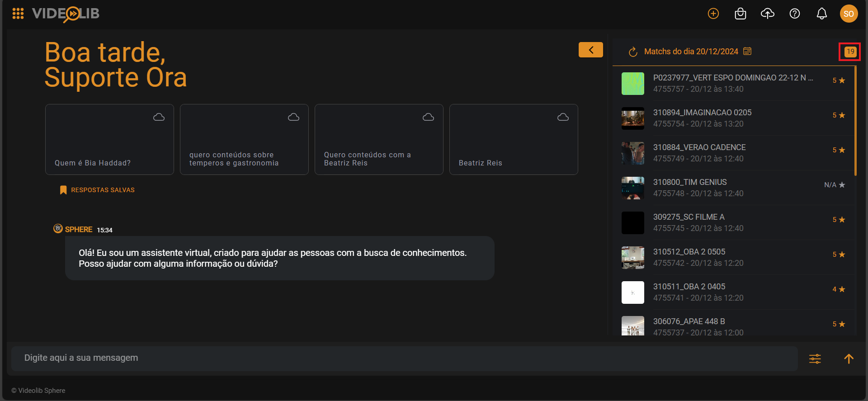This screenshot has width=868, height=401.
Task: Click the 19 matches count badge
Action: (x=850, y=52)
